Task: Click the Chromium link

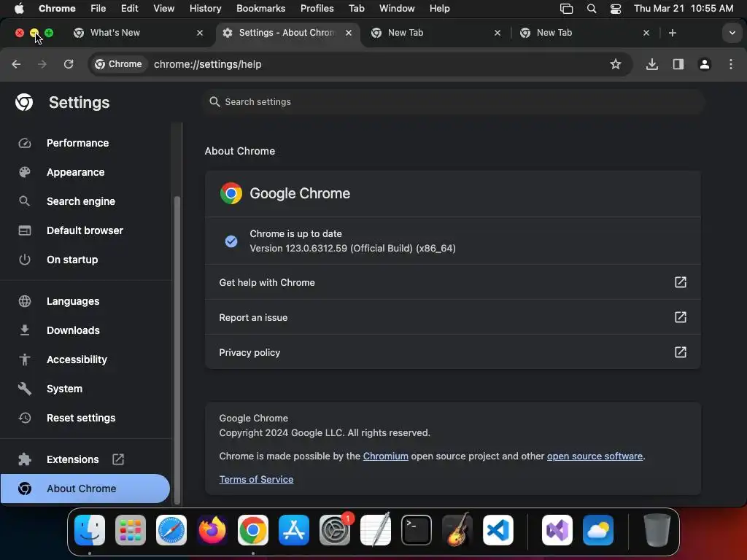Action: point(385,456)
